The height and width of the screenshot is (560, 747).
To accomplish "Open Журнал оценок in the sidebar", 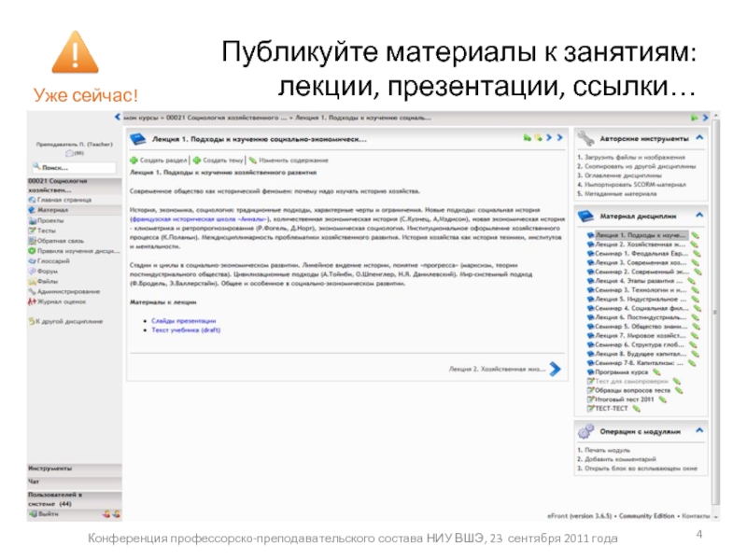I will (x=62, y=301).
